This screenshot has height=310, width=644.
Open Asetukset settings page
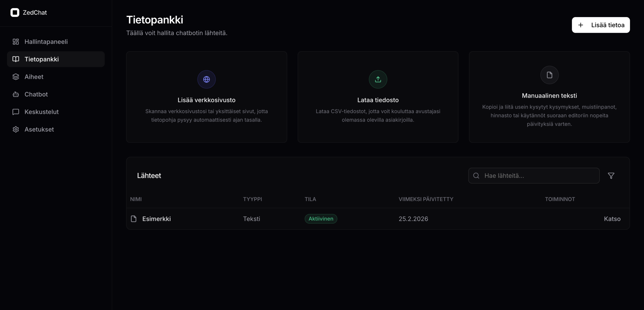click(x=39, y=129)
